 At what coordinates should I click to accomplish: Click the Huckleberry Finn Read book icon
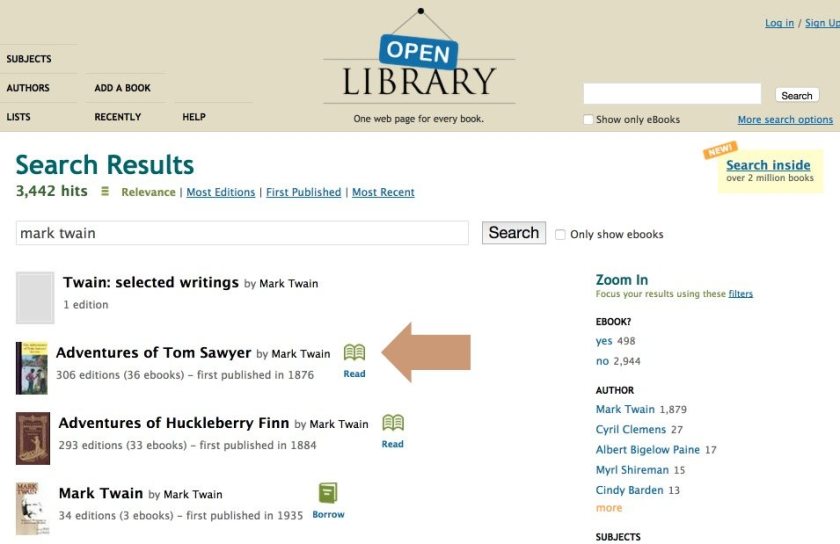click(393, 423)
